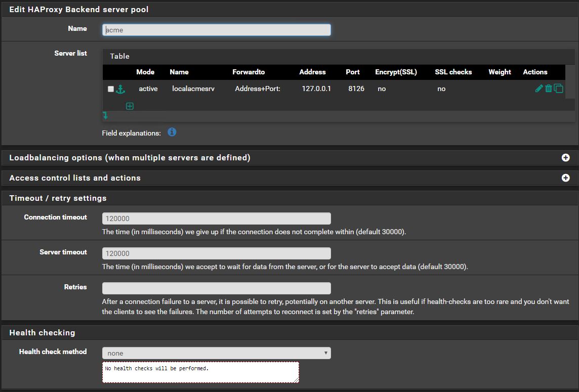Delete the localacmesrv server with trash icon
579x392 pixels.
coord(548,89)
